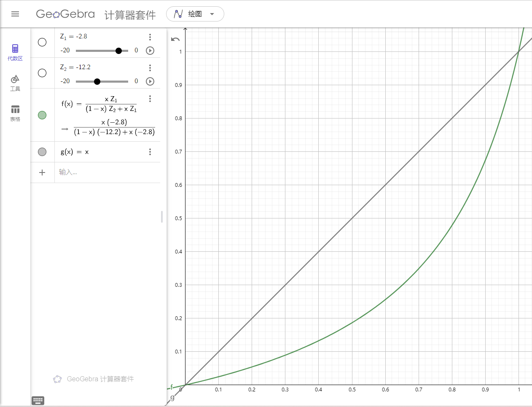Open the hamburger main menu
This screenshot has height=407, width=532.
(15, 14)
